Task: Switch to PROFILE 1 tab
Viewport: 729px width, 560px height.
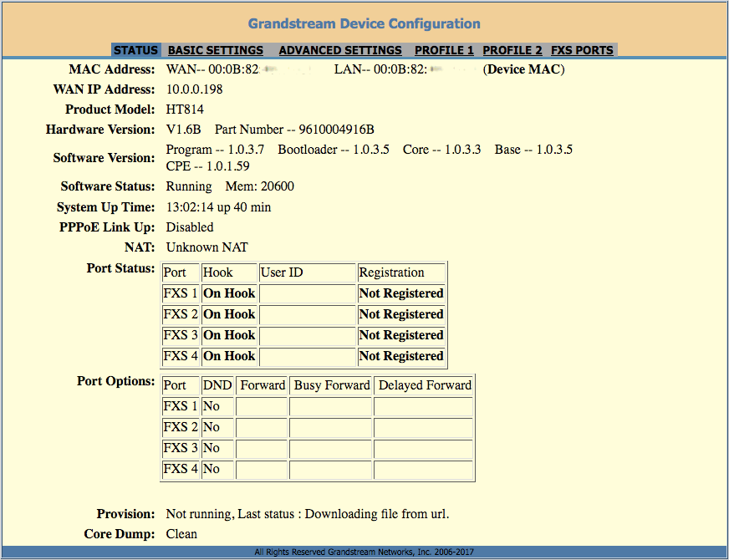Action: click(444, 50)
